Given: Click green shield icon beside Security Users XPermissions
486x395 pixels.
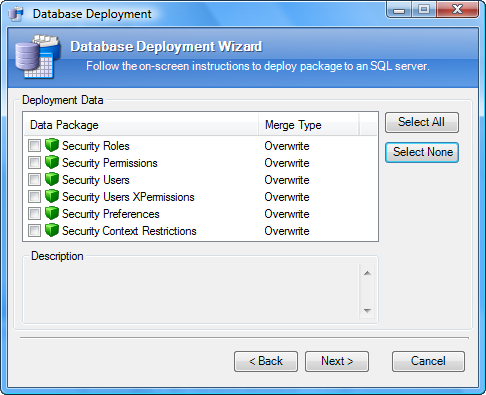Looking at the screenshot, I should [x=52, y=196].
